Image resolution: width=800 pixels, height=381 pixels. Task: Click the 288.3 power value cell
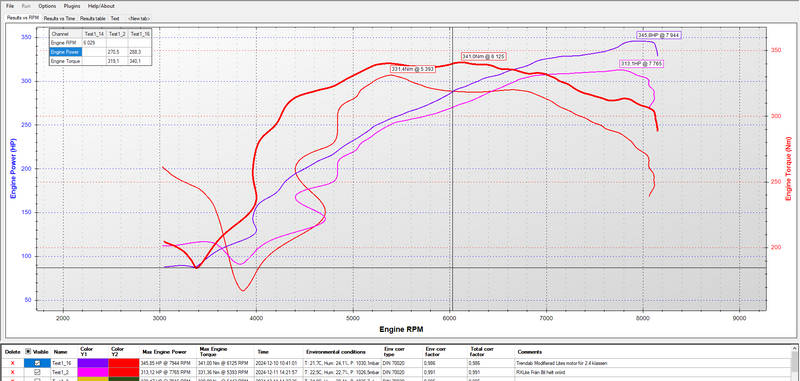(139, 52)
